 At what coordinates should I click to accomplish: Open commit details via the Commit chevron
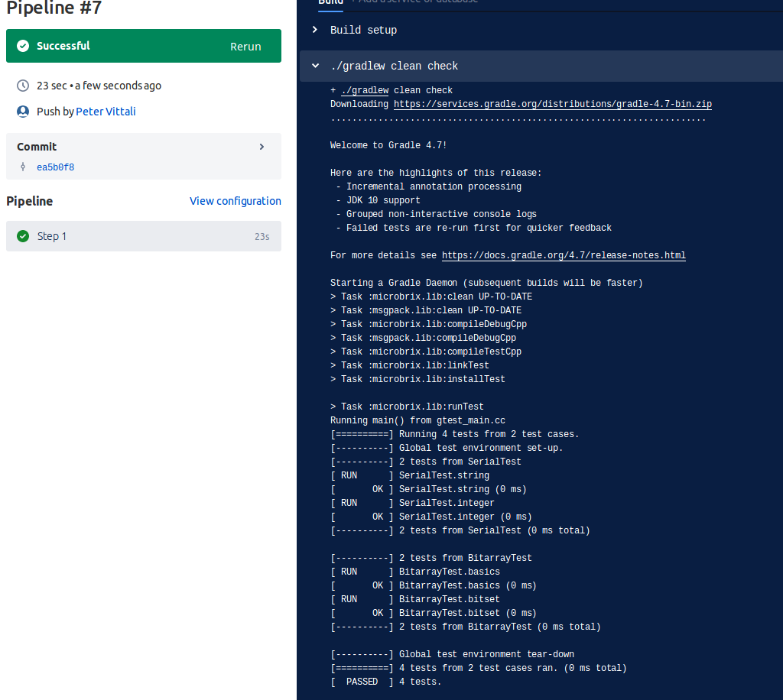click(x=262, y=146)
